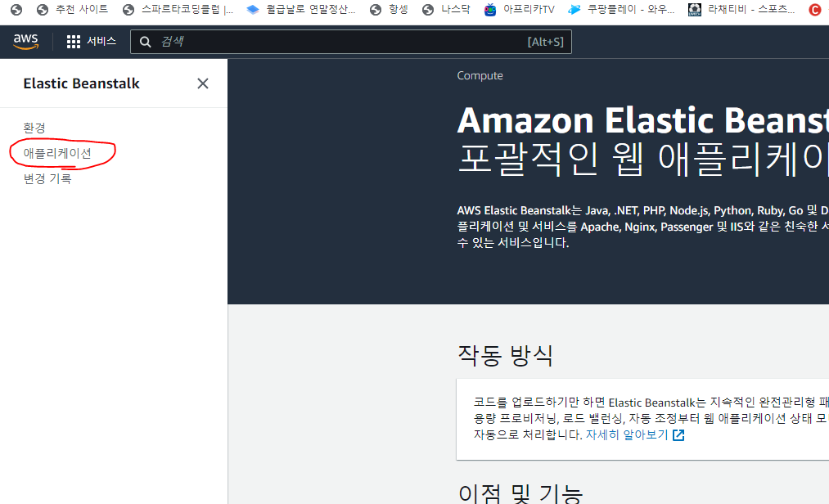Image resolution: width=829 pixels, height=504 pixels.
Task: Open 변경 기록 in the sidebar
Action: (x=47, y=178)
